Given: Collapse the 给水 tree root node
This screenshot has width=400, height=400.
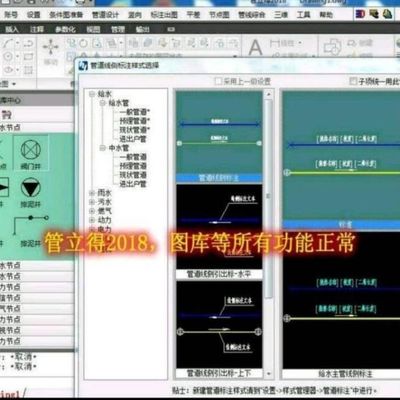Looking at the screenshot, I should click(92, 94).
